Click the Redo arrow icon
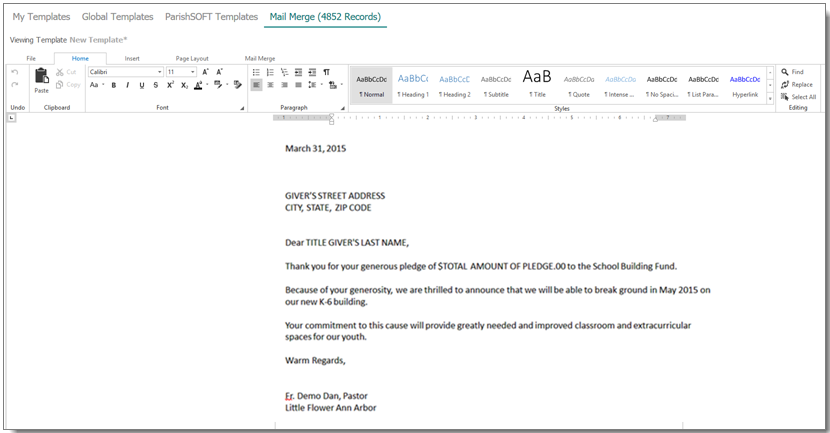The image size is (830, 433). point(15,85)
